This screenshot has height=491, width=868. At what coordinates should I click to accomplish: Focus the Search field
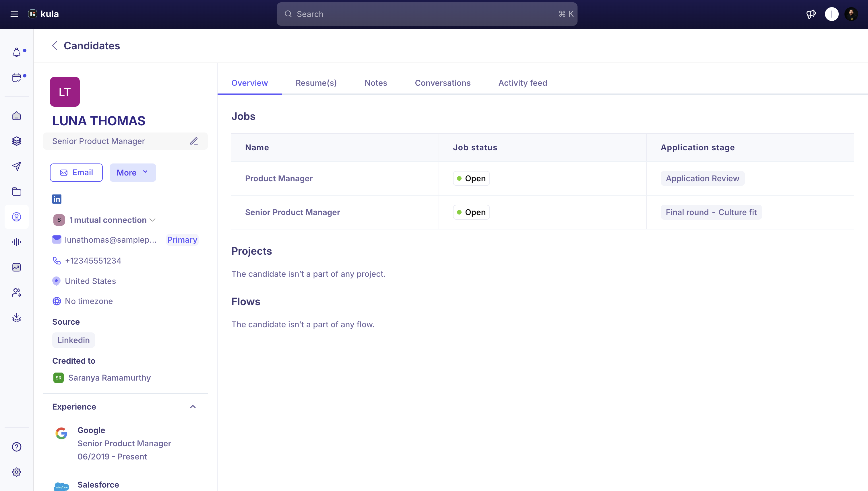pyautogui.click(x=427, y=14)
